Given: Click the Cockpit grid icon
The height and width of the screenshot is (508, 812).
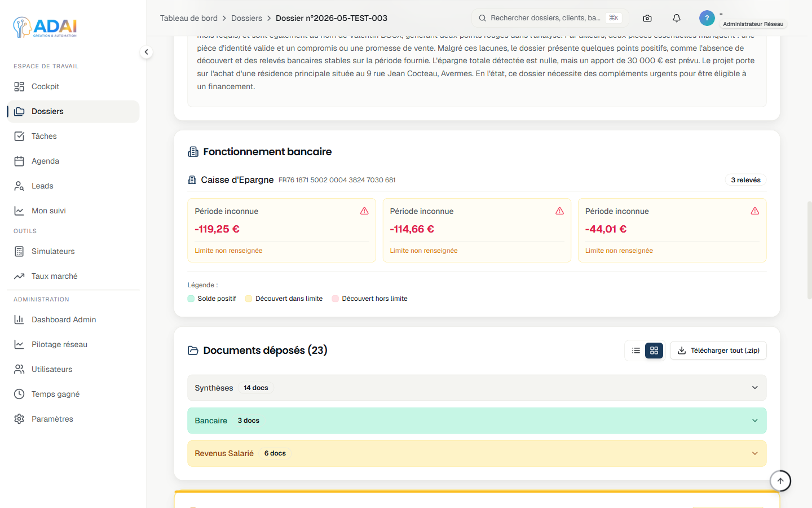Looking at the screenshot, I should pyautogui.click(x=19, y=86).
